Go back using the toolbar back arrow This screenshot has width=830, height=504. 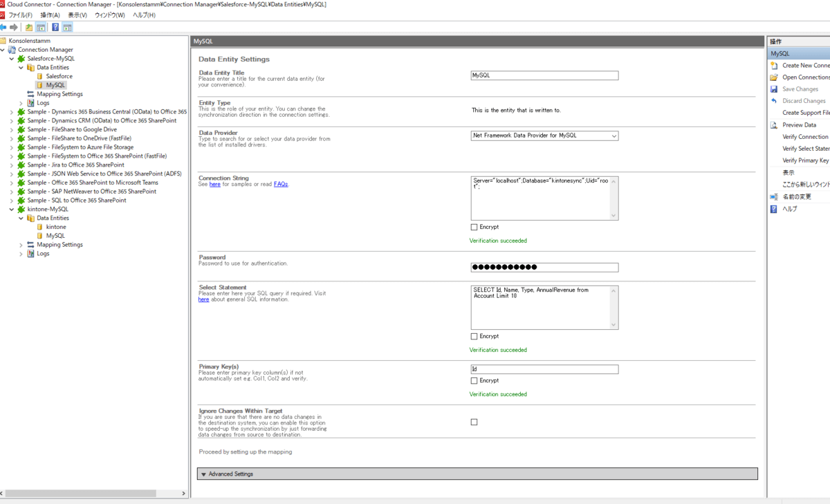pyautogui.click(x=3, y=28)
